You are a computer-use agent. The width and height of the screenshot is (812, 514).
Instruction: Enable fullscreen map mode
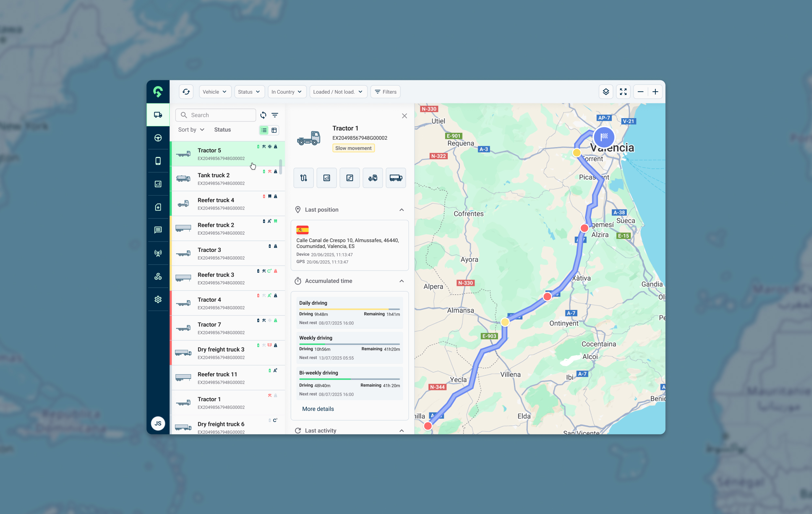pos(623,91)
